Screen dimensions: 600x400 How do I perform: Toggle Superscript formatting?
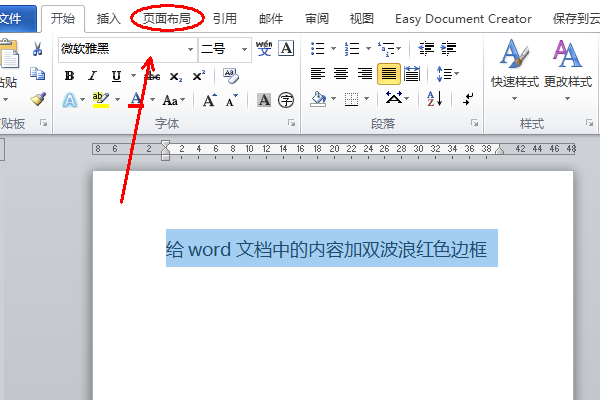[199, 76]
